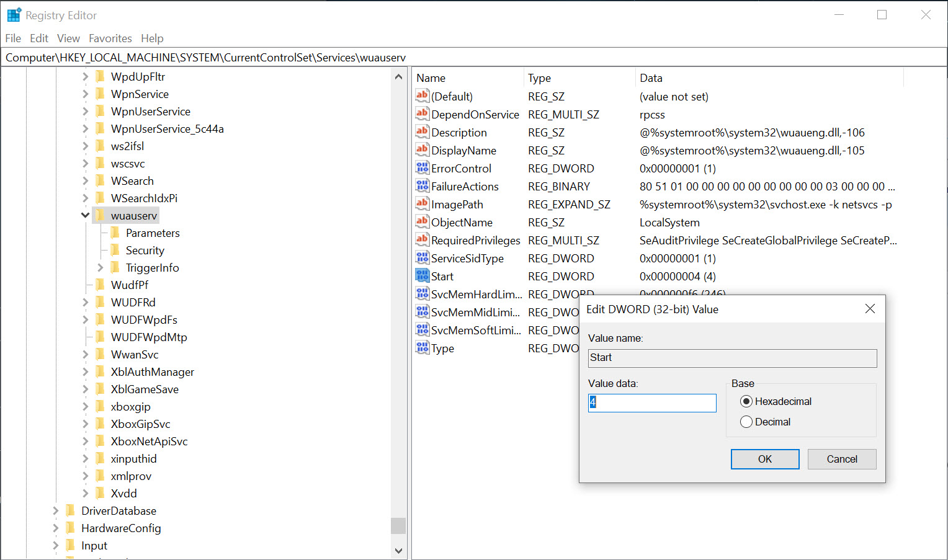The width and height of the screenshot is (948, 560).
Task: Click the Registry Editor app icon in title bar
Action: (x=14, y=15)
